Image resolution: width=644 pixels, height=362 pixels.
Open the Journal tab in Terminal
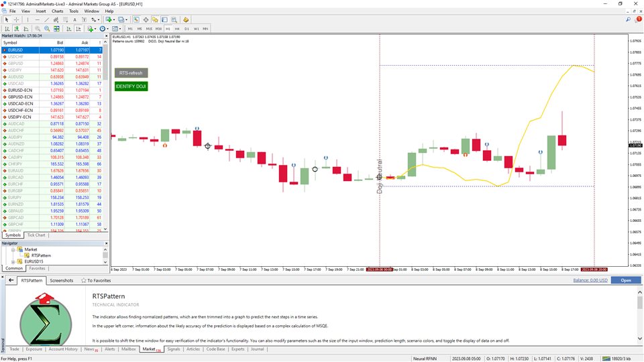point(257,349)
